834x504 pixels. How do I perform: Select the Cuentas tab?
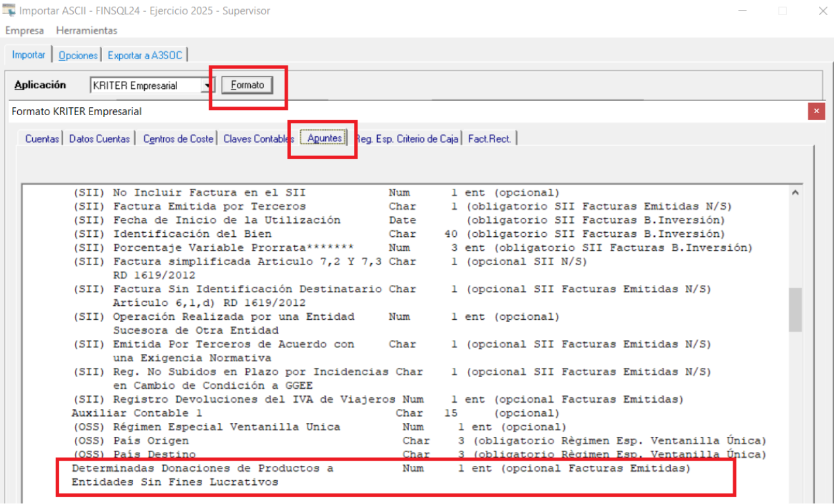(41, 139)
